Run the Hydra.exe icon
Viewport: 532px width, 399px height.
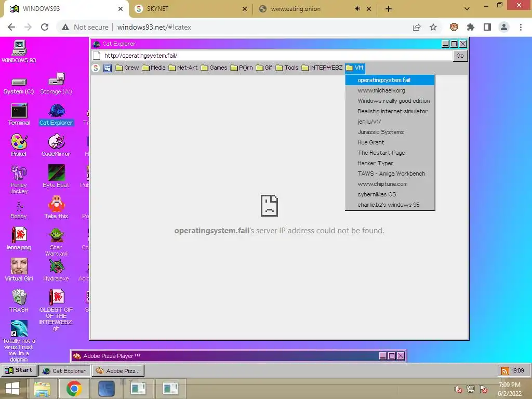pos(56,270)
